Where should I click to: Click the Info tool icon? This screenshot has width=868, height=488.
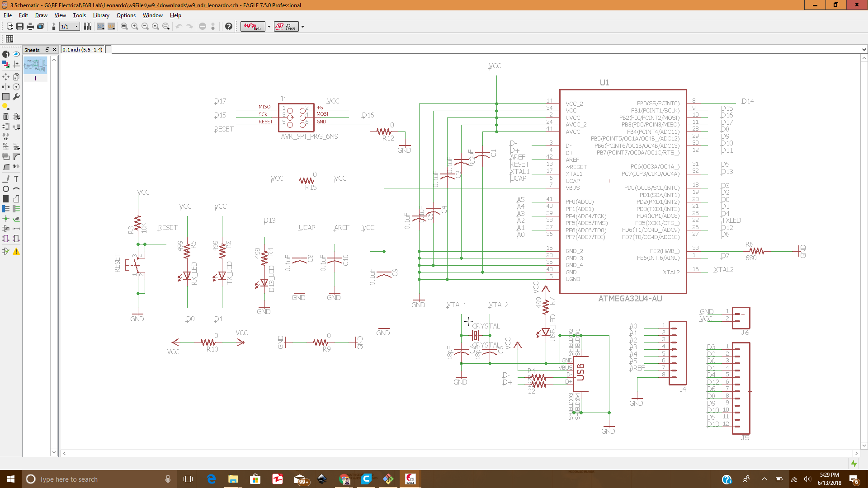[6, 54]
